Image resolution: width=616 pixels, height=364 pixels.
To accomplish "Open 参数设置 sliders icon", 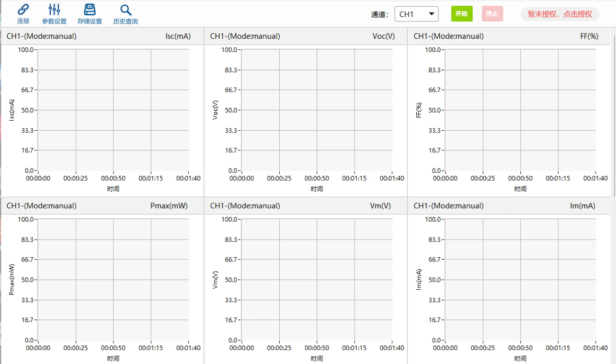I will pos(54,10).
